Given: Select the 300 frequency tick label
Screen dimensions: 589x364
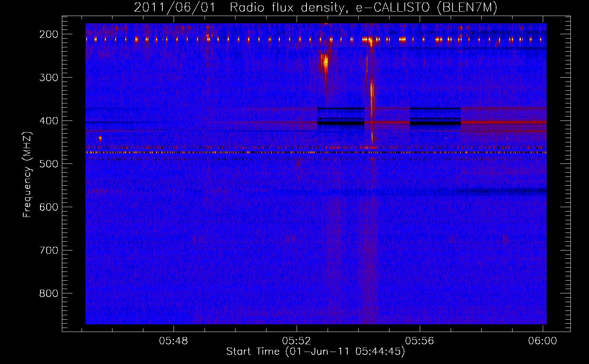Looking at the screenshot, I should pos(49,78).
